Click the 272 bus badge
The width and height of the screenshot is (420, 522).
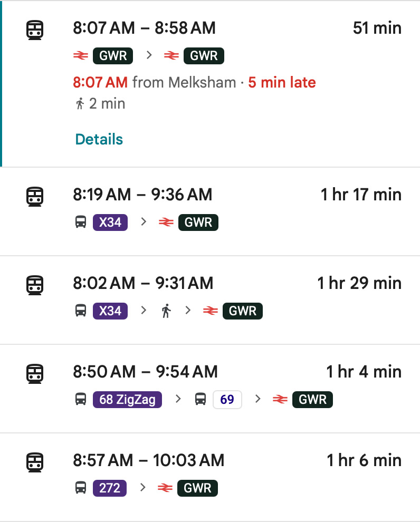click(110, 488)
